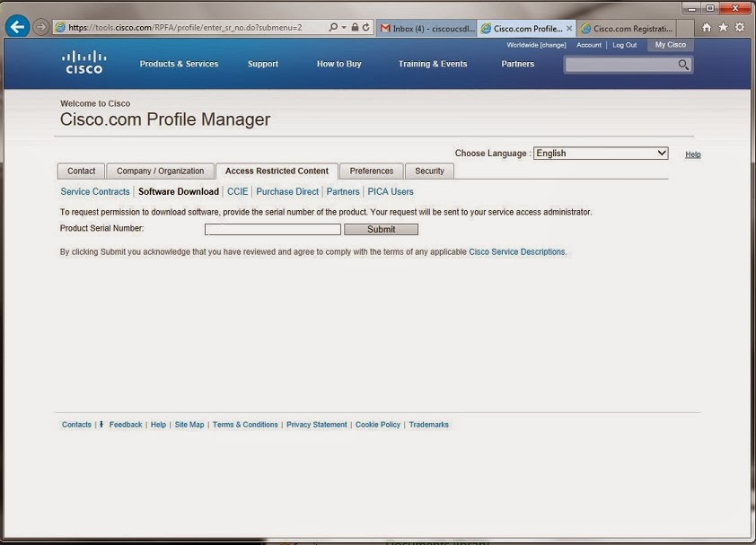
Task: Switch to the Company / Organization tab
Action: pyautogui.click(x=160, y=171)
